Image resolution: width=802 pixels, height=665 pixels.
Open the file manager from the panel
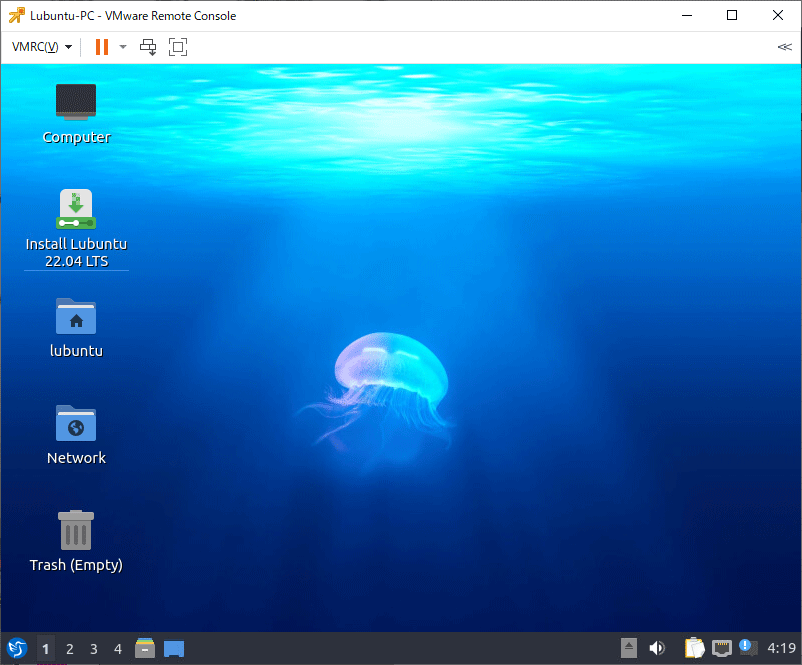[145, 649]
